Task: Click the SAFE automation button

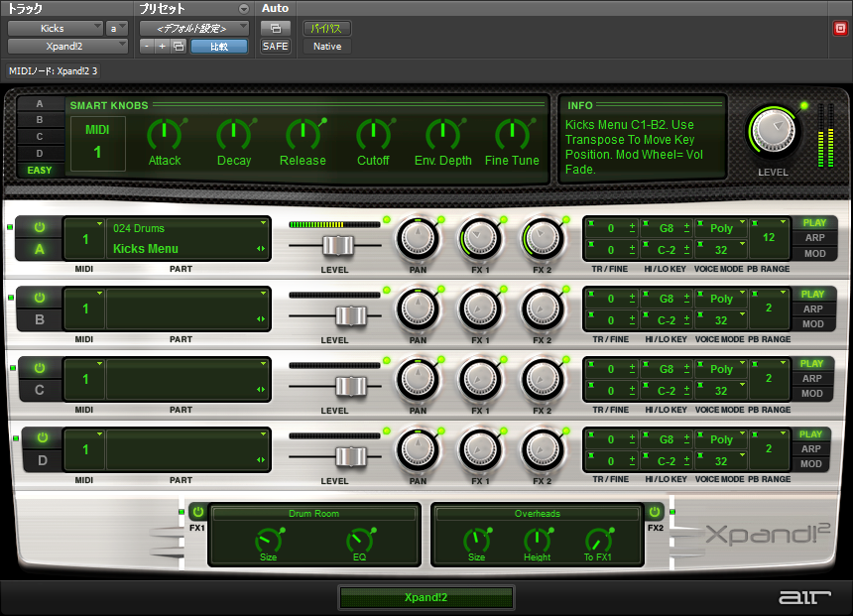Action: (x=276, y=47)
